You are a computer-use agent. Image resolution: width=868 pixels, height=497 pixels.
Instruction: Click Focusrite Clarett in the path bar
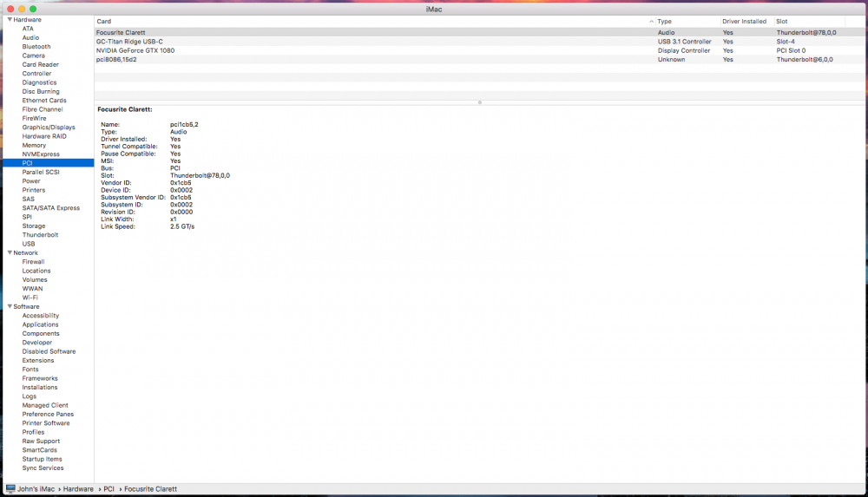pos(150,489)
